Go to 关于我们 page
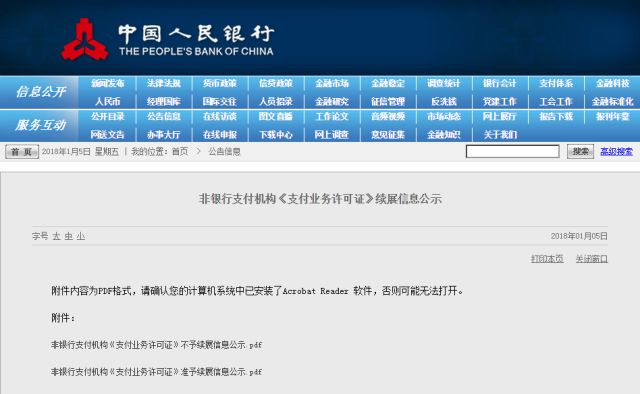This screenshot has height=394, width=640. tap(500, 134)
